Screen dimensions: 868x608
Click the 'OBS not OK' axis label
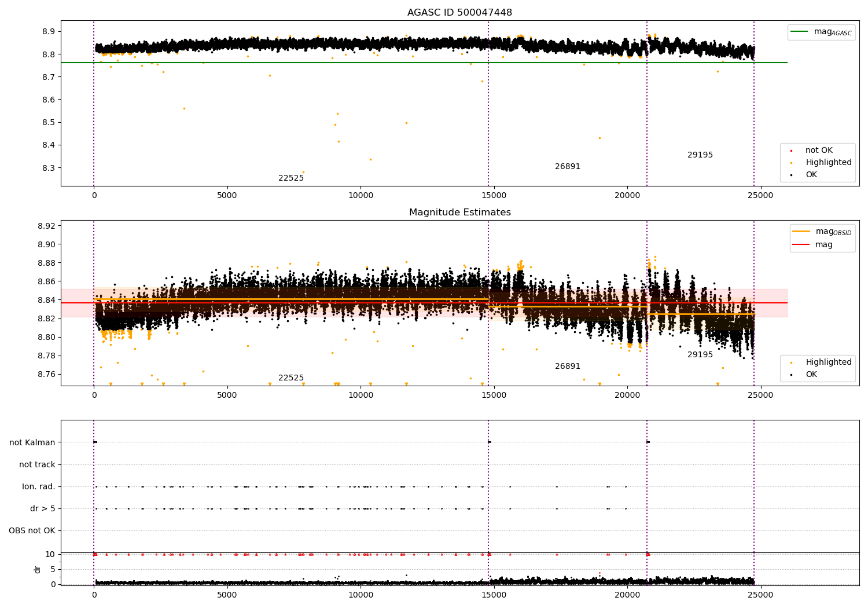tap(32, 530)
